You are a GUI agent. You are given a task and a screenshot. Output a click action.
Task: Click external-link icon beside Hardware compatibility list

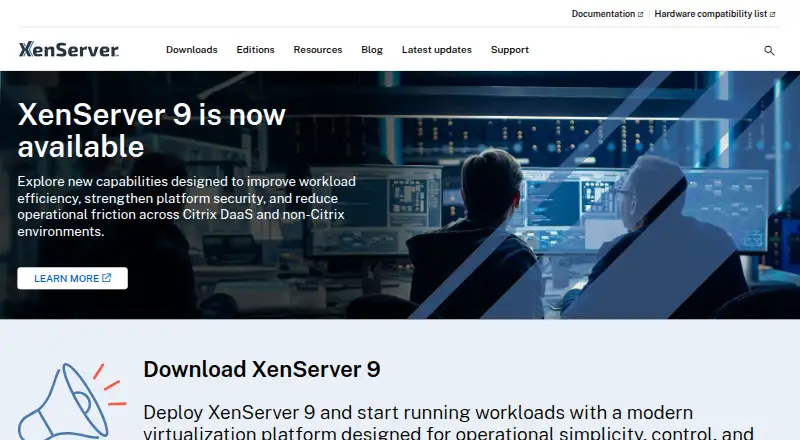point(772,14)
